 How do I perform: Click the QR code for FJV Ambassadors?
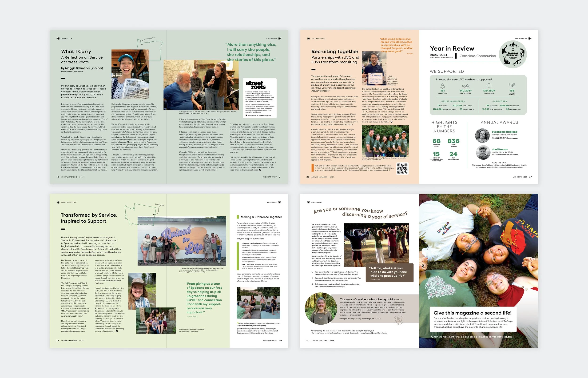pyautogui.click(x=402, y=169)
